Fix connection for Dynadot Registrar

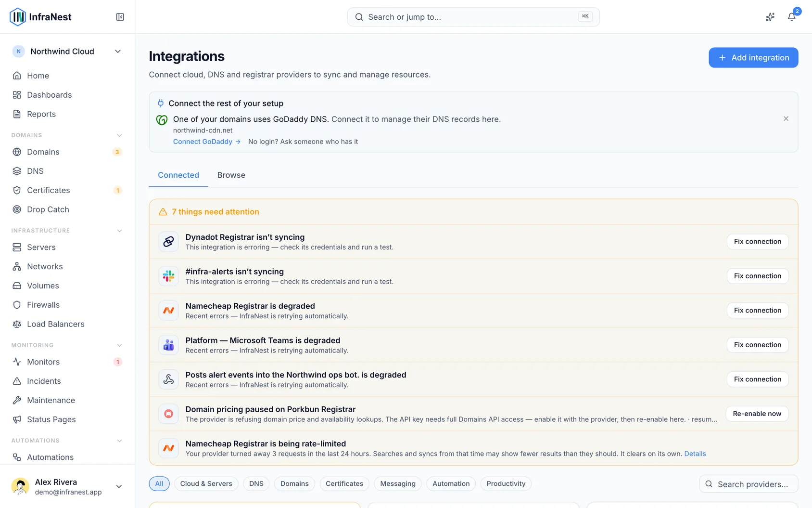[758, 242]
